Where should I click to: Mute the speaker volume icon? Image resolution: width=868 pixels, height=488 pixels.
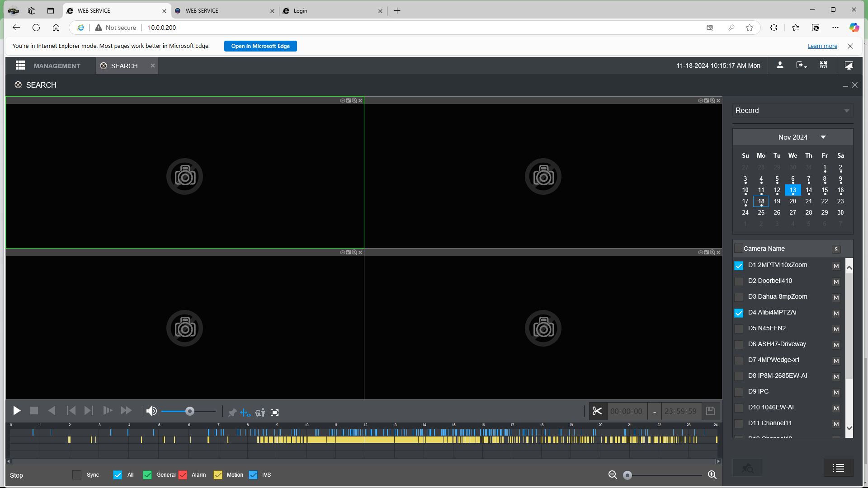pos(151,411)
